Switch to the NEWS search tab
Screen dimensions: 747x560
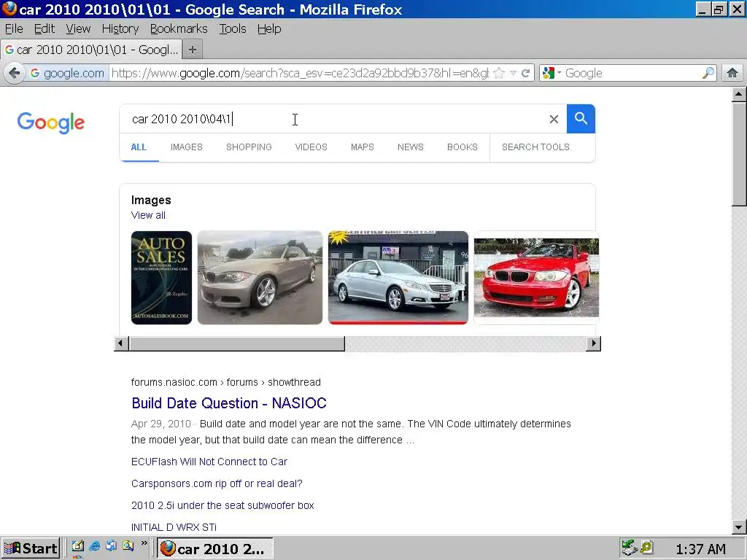[x=410, y=147]
